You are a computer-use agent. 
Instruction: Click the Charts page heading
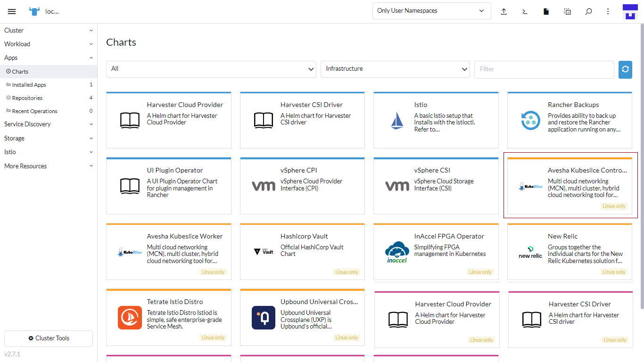point(121,42)
